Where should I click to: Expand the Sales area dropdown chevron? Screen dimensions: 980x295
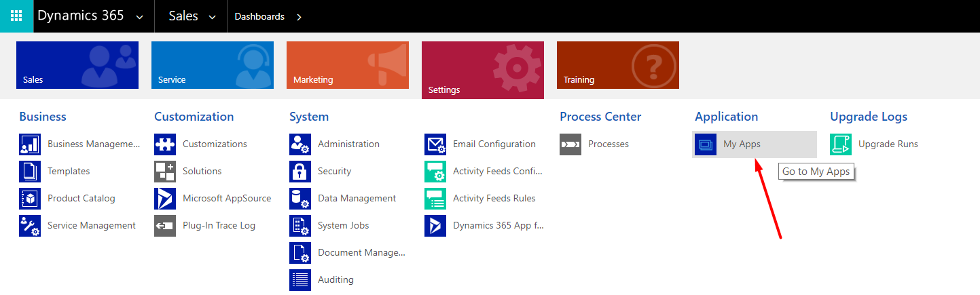(212, 17)
